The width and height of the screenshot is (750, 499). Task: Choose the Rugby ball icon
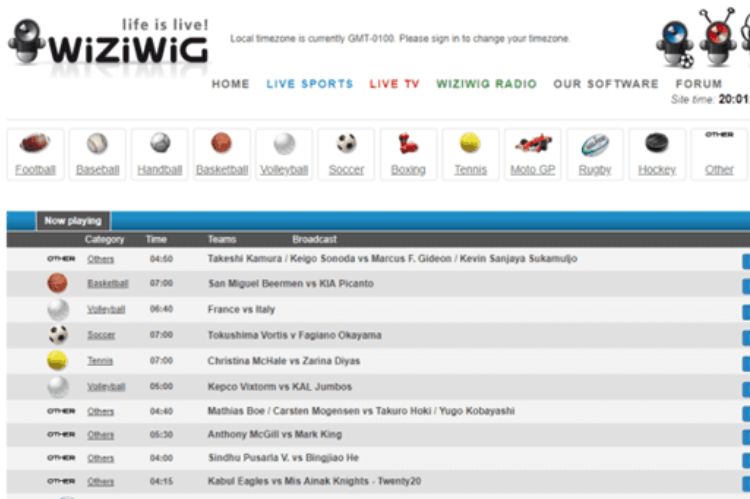[595, 145]
